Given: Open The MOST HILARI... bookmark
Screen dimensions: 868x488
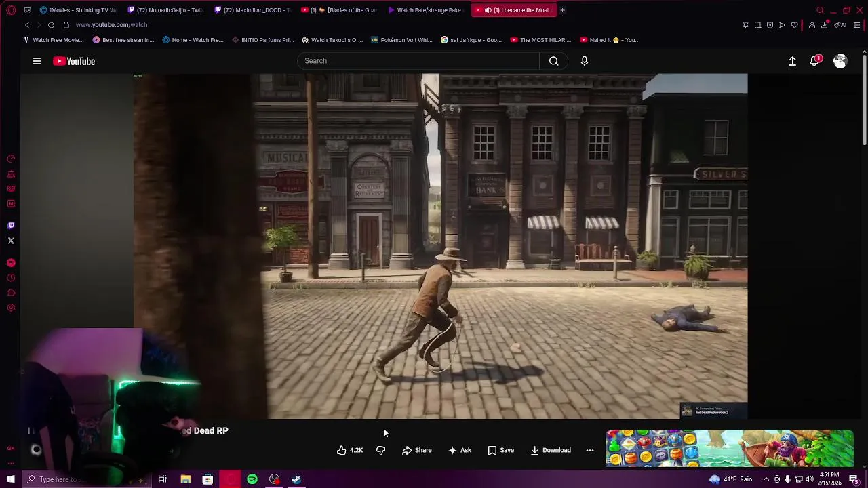Looking at the screenshot, I should [x=540, y=40].
